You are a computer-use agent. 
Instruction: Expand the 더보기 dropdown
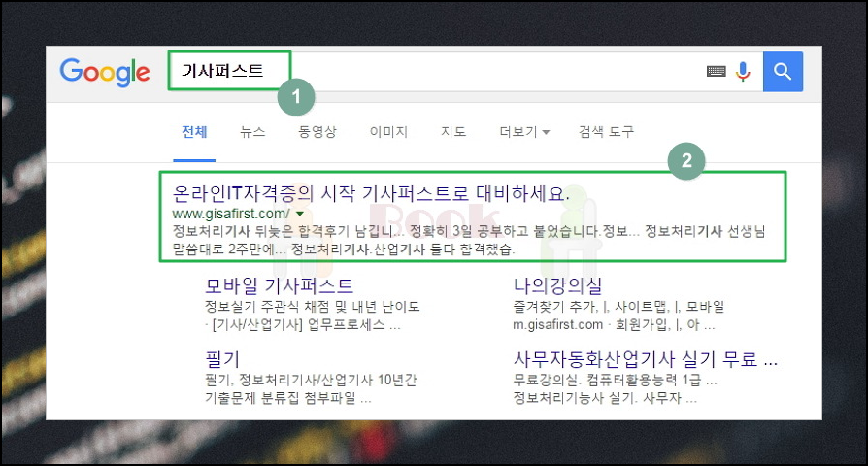tap(524, 132)
